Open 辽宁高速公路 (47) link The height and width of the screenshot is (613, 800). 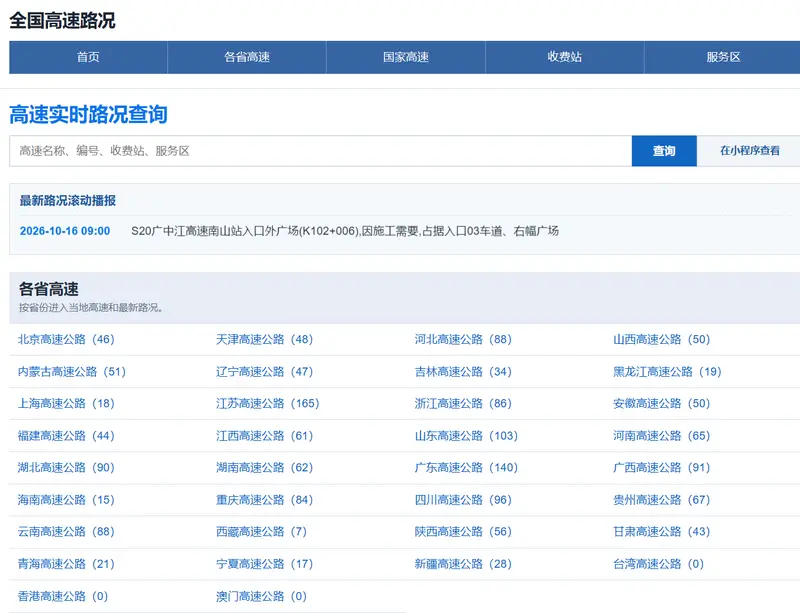(x=264, y=372)
